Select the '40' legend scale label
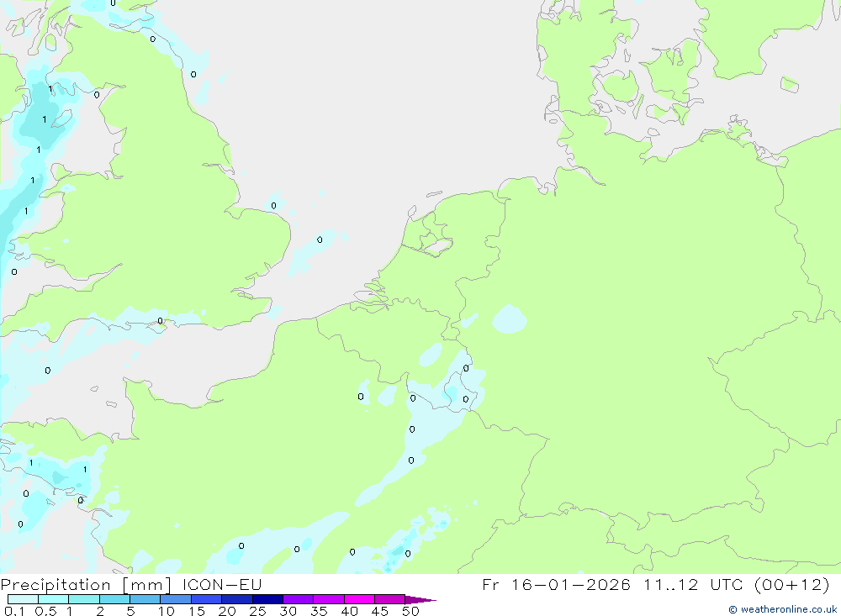Viewport: 841px width, 616px height. point(349,611)
